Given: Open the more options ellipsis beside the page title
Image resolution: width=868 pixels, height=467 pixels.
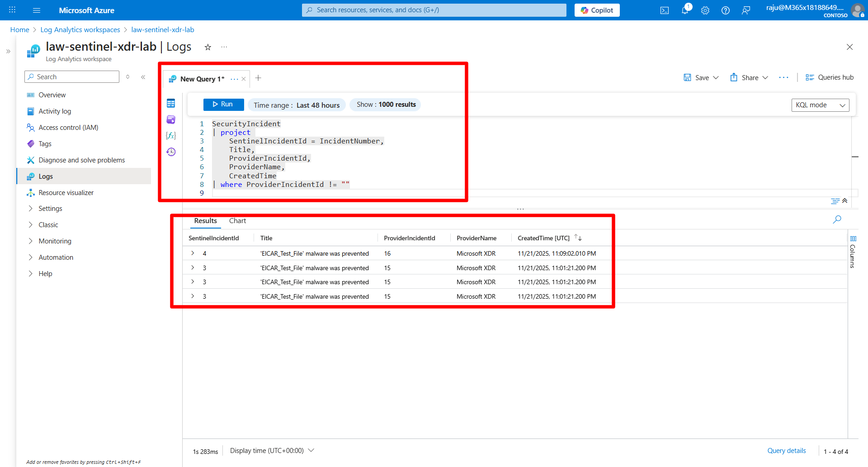Looking at the screenshot, I should tap(224, 47).
